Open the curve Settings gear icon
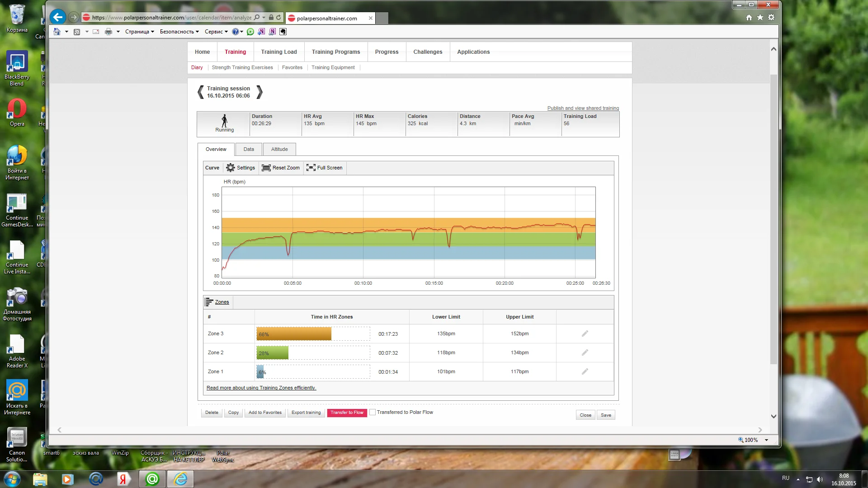The height and width of the screenshot is (488, 868). coord(231,168)
